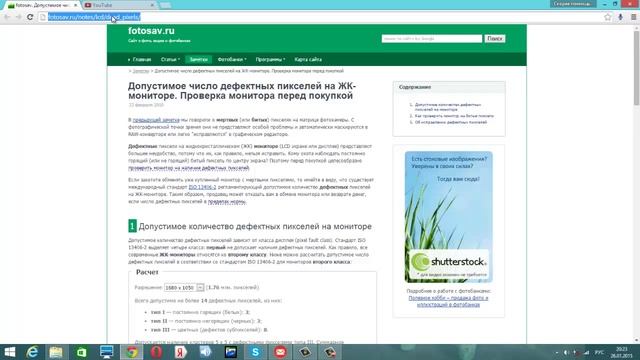The height and width of the screenshot is (360, 640).
Task: Click the fotosav.ru site logo
Action: [151, 31]
